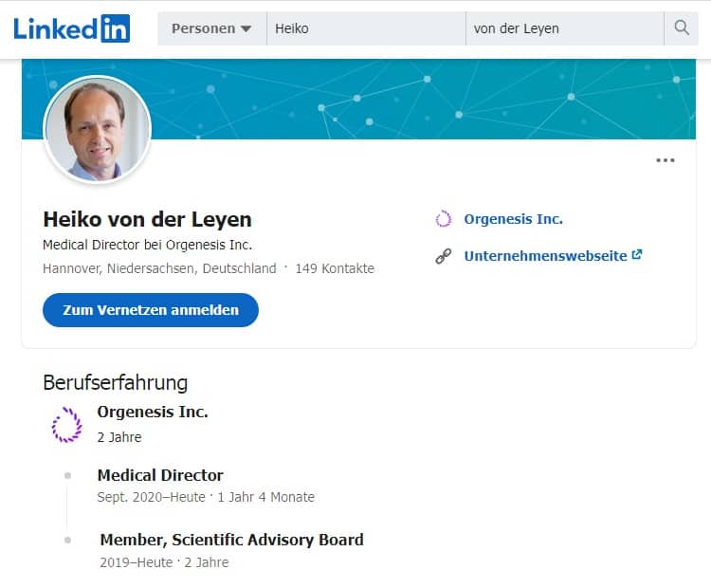Click the external link arrow icon after Unternehmenswebseite
The height and width of the screenshot is (588, 711).
637,254
